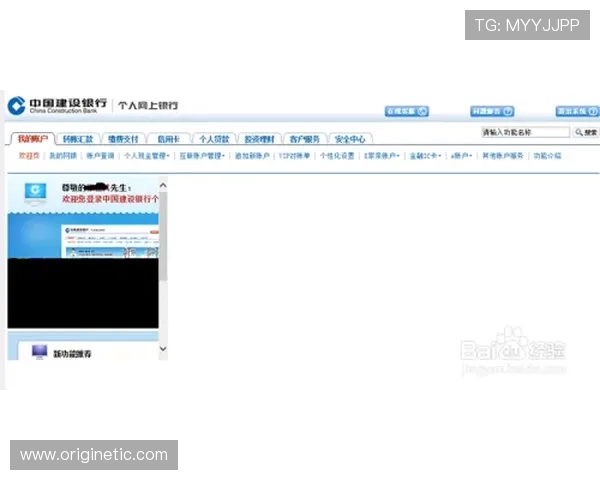Open the 功能介绍 link
600x480 pixels.
tap(548, 156)
